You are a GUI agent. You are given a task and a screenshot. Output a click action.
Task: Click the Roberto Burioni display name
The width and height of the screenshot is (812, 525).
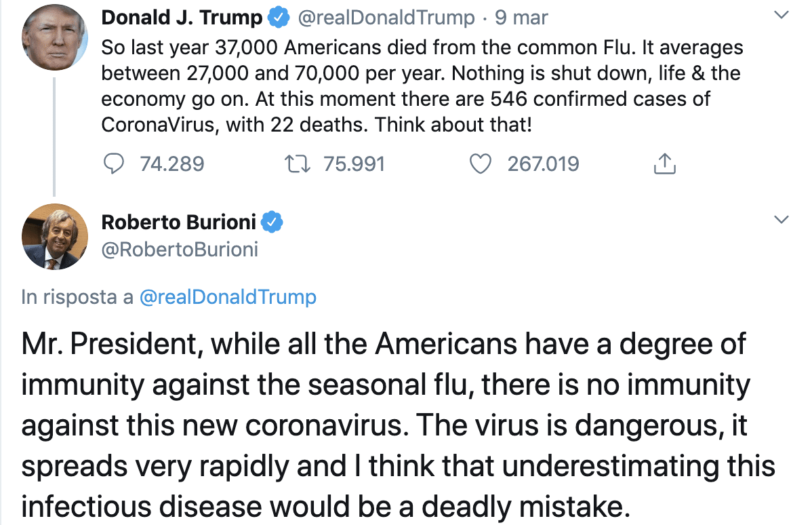coord(179,222)
